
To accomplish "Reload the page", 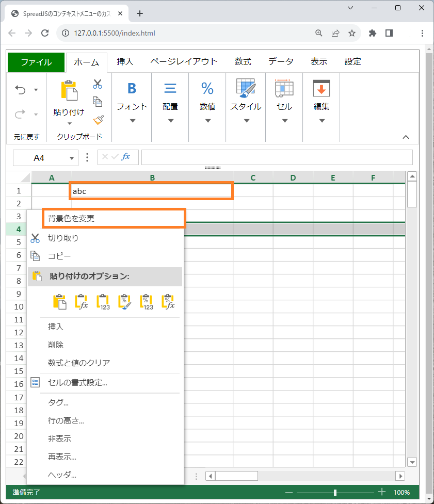I will click(x=45, y=33).
